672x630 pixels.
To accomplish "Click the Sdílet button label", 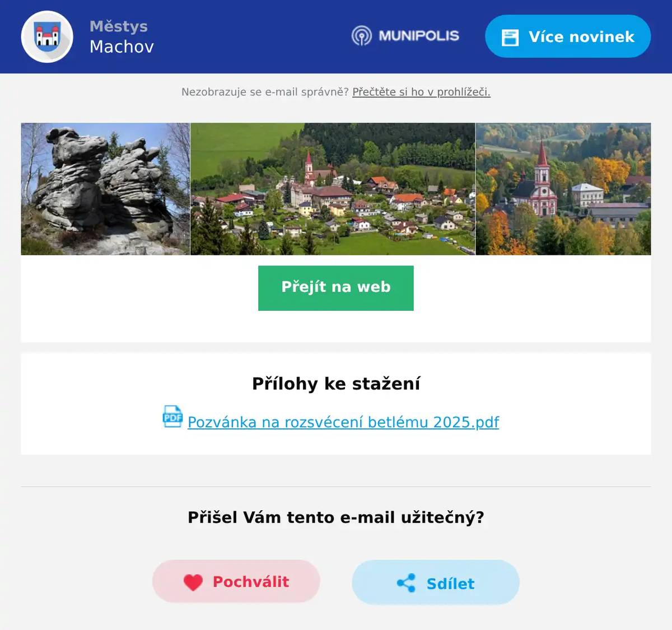I will point(450,584).
